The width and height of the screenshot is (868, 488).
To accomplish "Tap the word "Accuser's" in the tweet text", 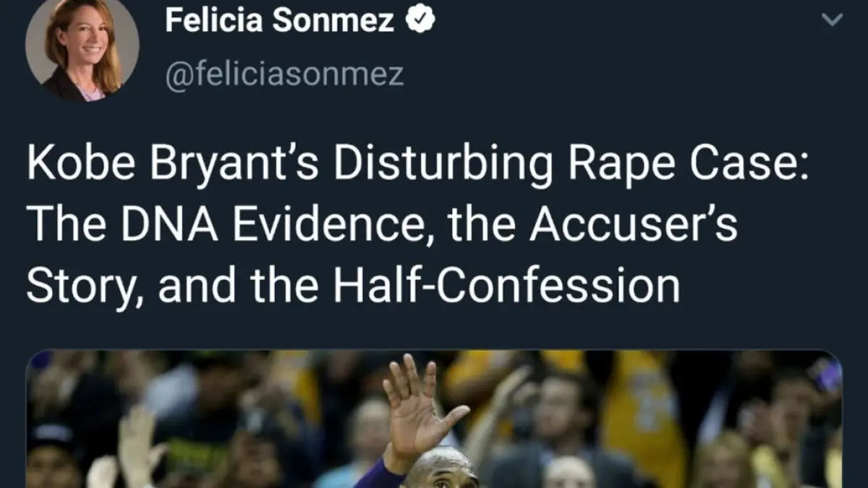I will pyautogui.click(x=633, y=225).
